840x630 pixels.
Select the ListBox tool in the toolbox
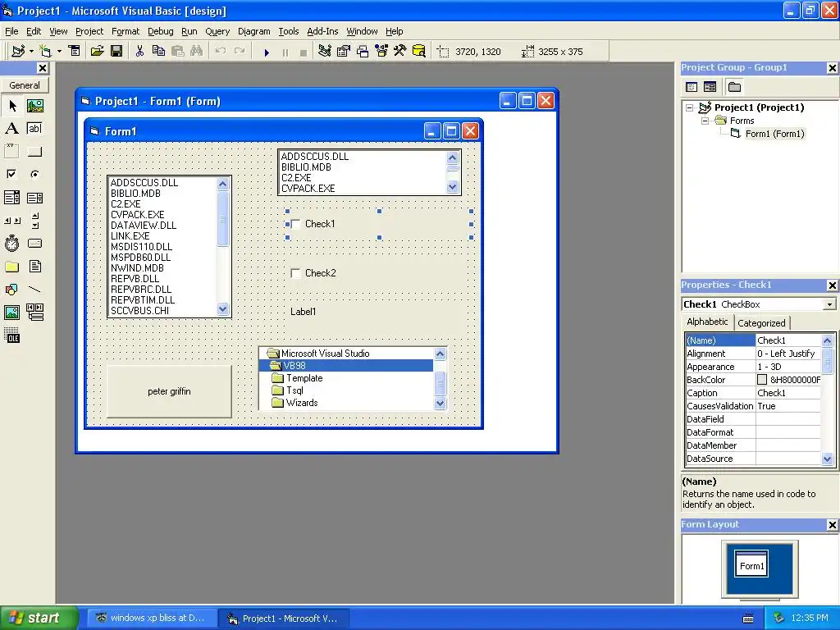(34, 198)
